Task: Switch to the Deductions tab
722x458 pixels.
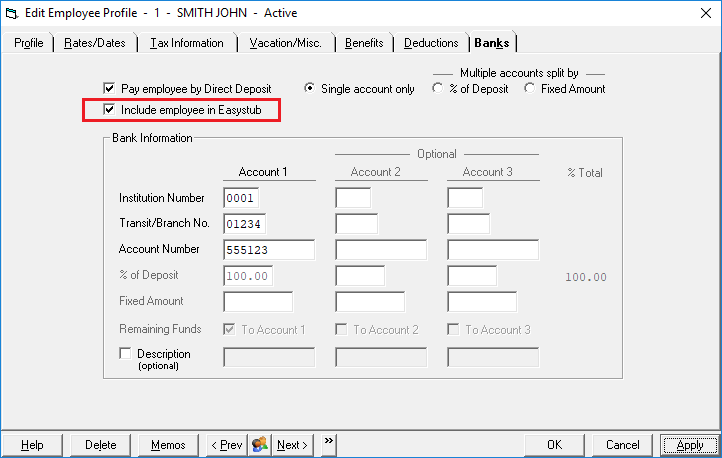Action: (431, 43)
